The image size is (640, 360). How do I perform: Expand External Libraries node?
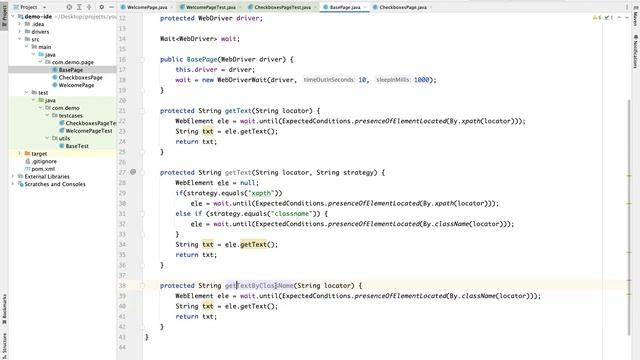pyautogui.click(x=13, y=176)
